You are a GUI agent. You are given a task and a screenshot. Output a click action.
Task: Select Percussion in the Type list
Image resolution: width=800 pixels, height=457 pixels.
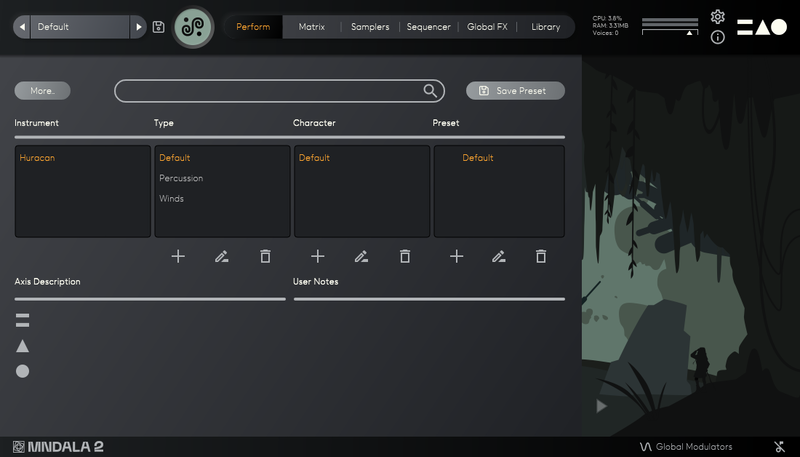pos(181,178)
